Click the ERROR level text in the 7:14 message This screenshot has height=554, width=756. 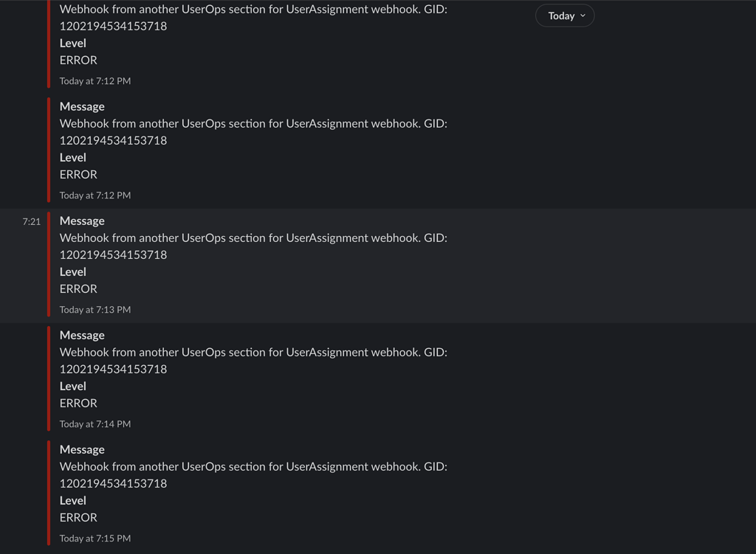pos(78,403)
